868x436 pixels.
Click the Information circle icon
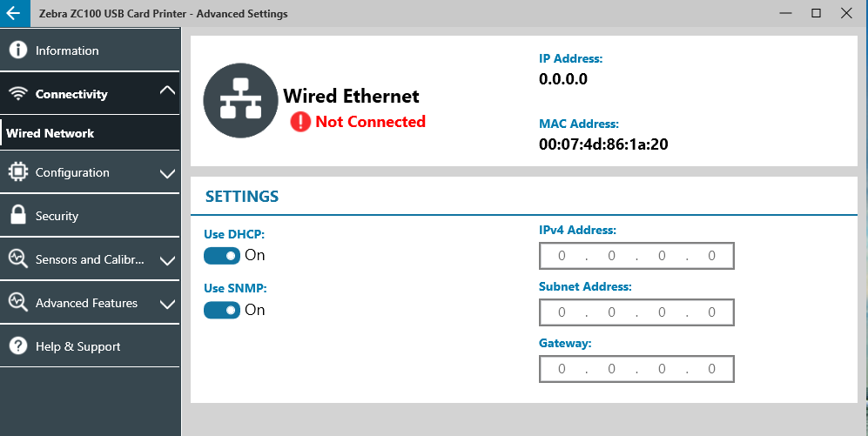pos(18,50)
